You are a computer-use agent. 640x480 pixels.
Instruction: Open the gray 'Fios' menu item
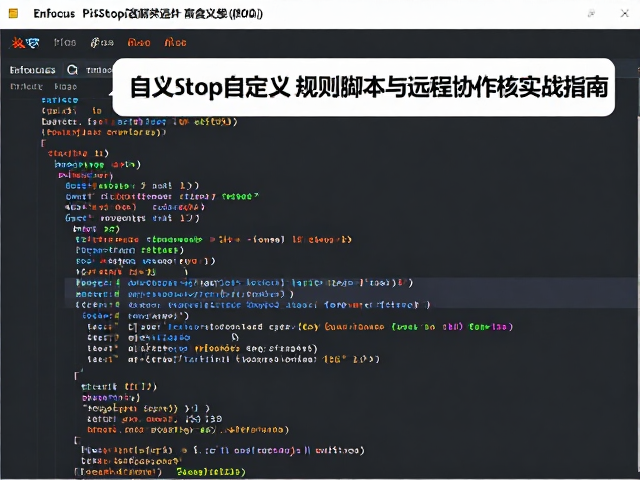[65, 42]
